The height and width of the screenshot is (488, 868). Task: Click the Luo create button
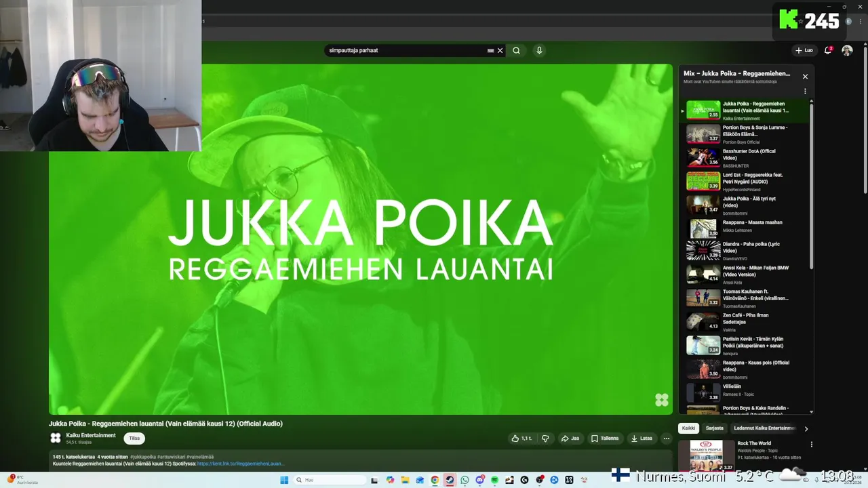pyautogui.click(x=804, y=50)
